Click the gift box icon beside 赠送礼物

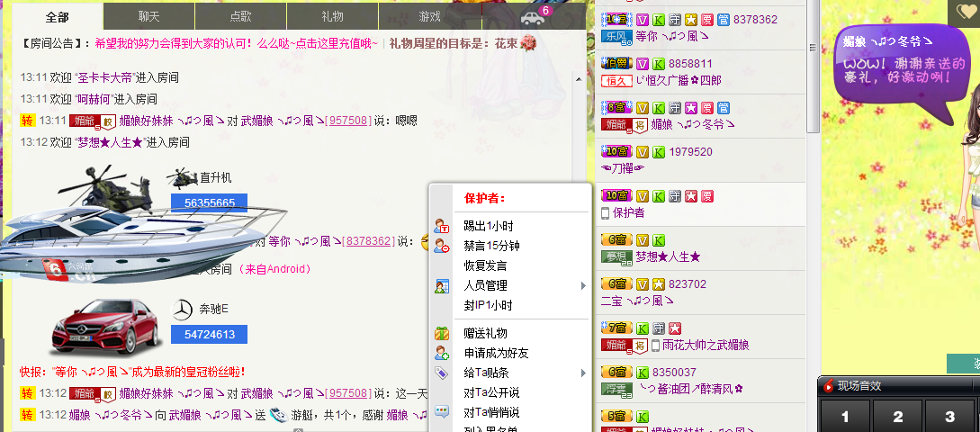(x=442, y=333)
